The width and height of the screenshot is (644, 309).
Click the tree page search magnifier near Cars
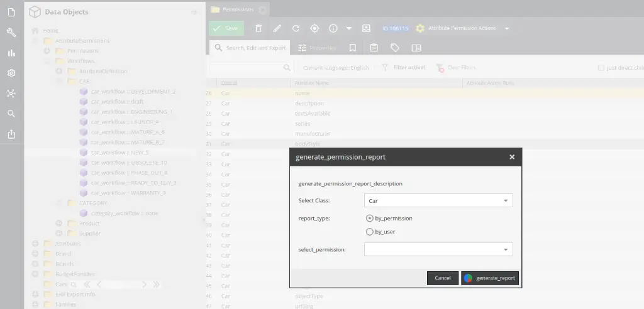pos(74,285)
